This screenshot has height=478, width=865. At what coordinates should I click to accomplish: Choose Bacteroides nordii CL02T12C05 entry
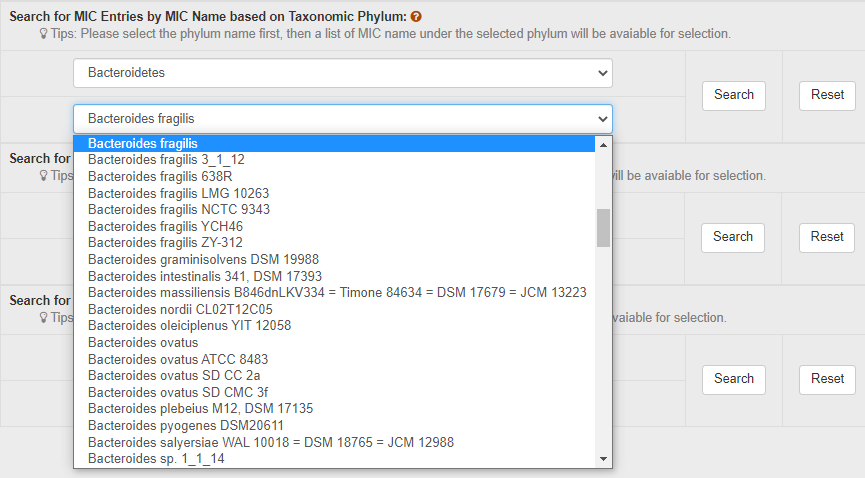tap(180, 309)
